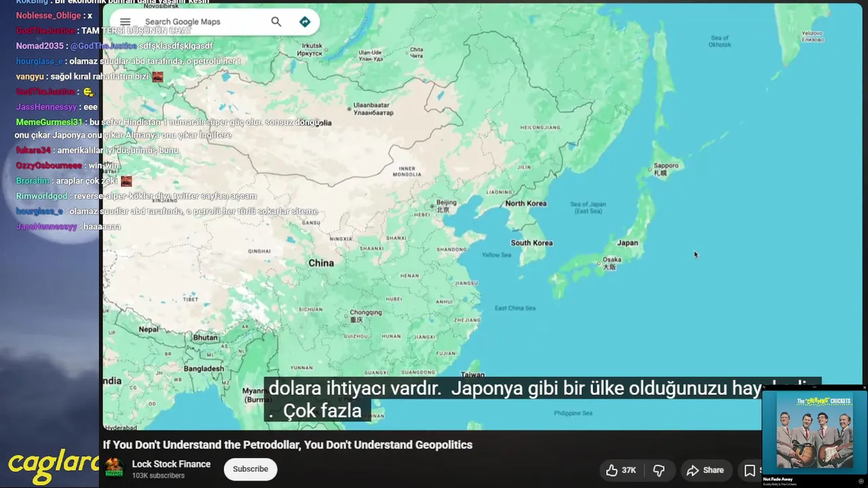The width and height of the screenshot is (868, 488).
Task: Open the Lock Stock Finance channel name link
Action: pos(171,464)
